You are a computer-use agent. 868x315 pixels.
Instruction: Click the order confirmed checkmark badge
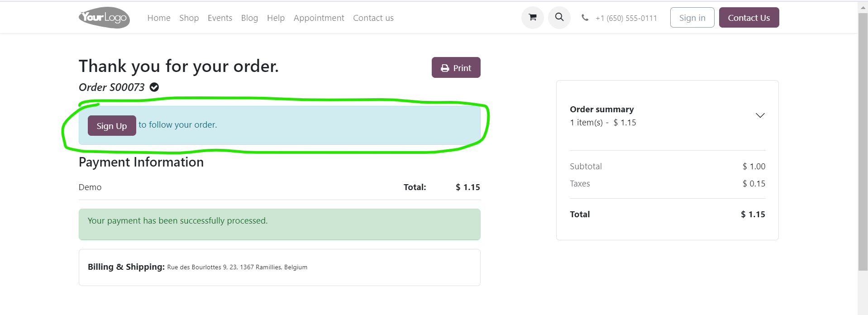click(154, 87)
